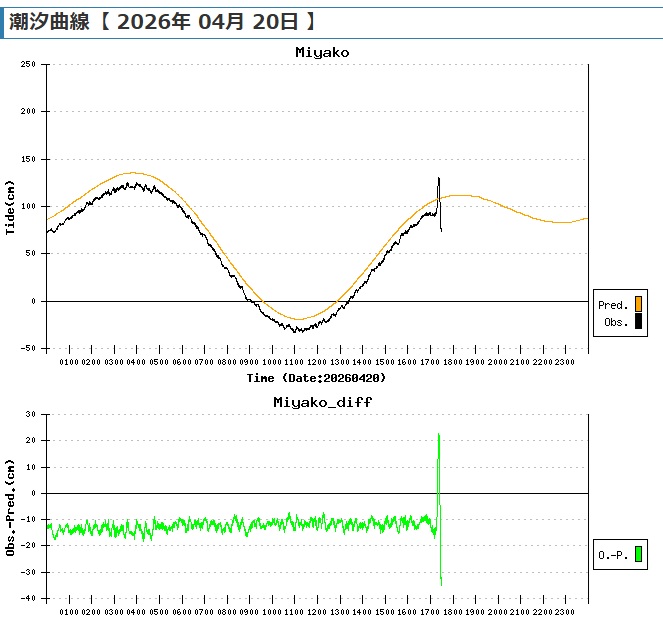Click the green spike peak in the Miyako_diff chart
The width and height of the screenshot is (663, 617).
click(x=438, y=434)
